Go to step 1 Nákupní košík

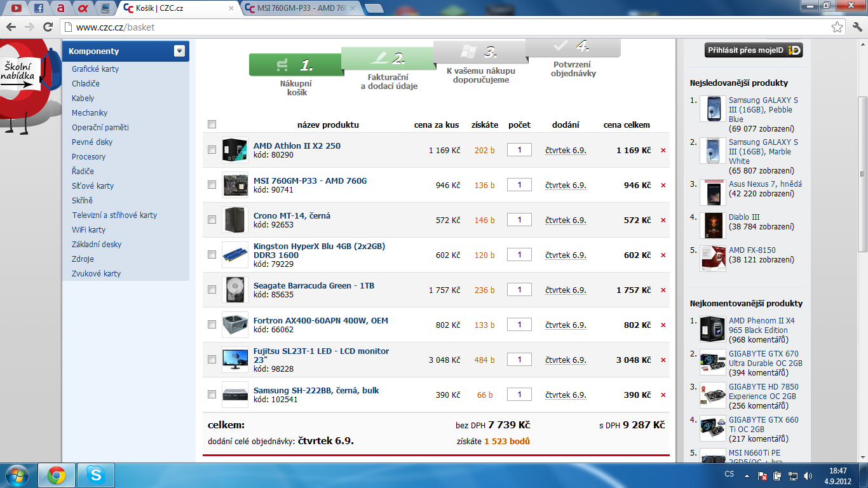pyautogui.click(x=296, y=74)
